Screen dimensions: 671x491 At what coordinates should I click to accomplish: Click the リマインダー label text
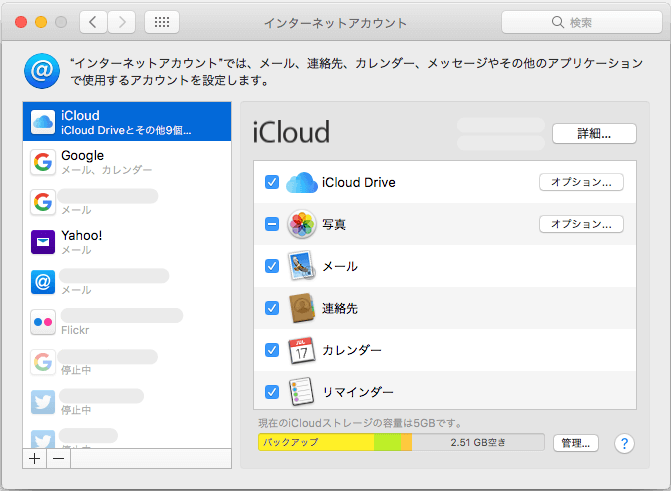coord(358,392)
